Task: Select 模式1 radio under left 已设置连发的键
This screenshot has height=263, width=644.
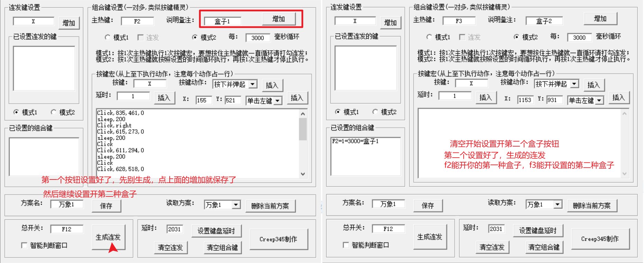Action: [16, 112]
